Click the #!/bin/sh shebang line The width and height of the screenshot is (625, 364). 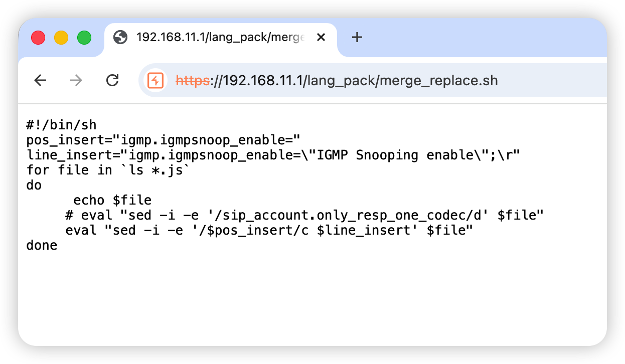point(61,124)
